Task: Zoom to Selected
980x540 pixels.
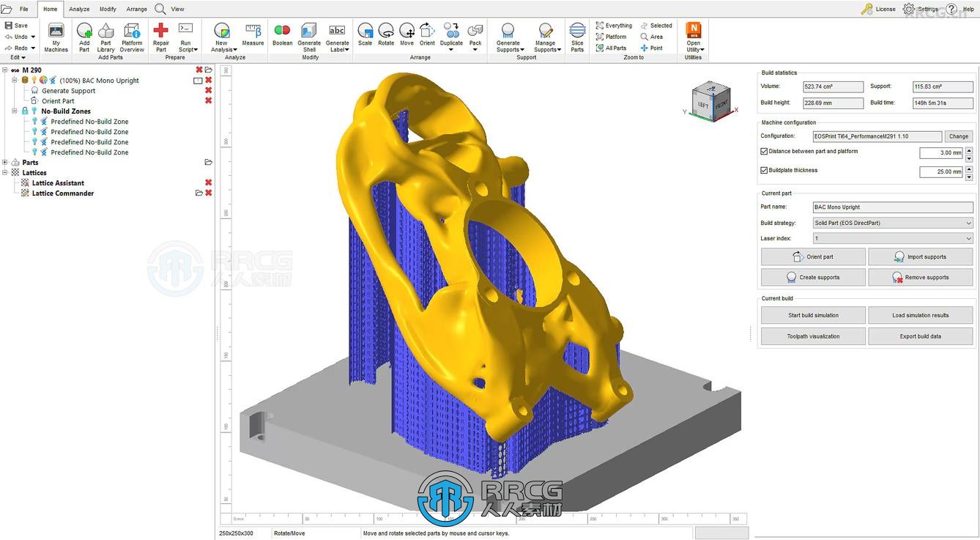Action: point(656,26)
